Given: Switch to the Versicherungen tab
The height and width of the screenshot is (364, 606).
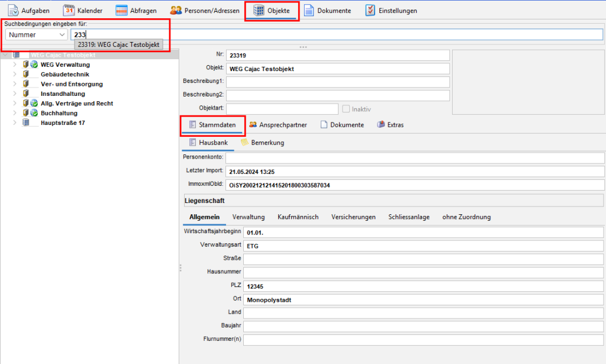Looking at the screenshot, I should tap(353, 217).
